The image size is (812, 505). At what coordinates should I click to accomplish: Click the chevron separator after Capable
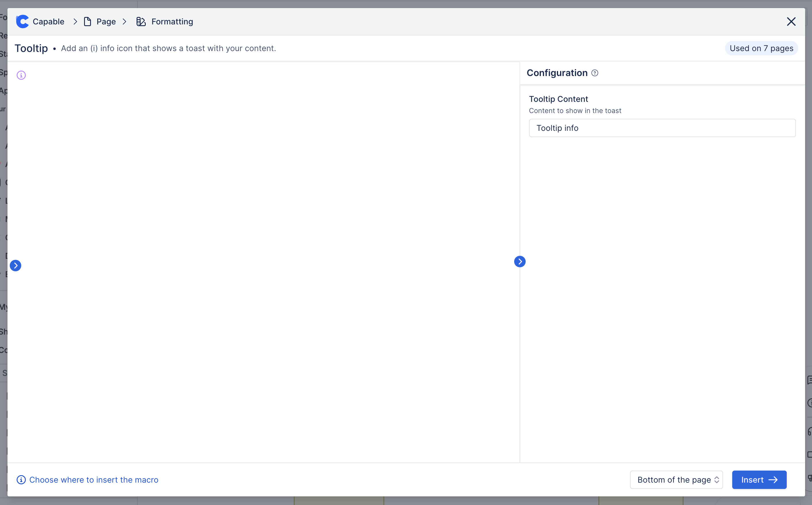[75, 22]
